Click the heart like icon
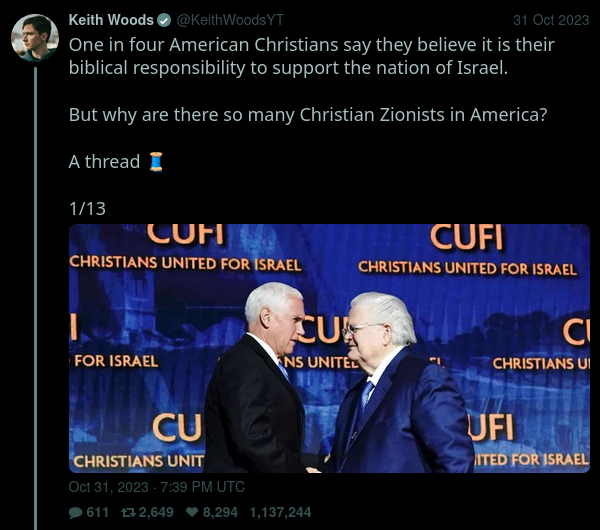 pyautogui.click(x=192, y=512)
